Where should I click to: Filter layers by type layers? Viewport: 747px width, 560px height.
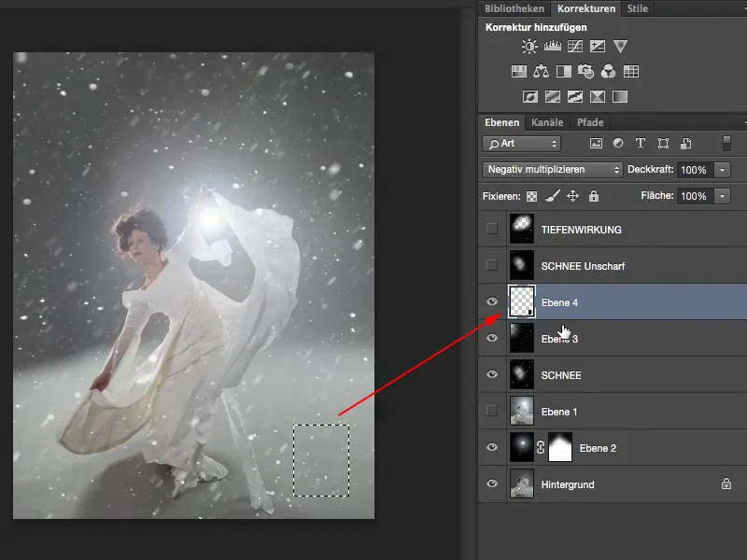(x=641, y=143)
